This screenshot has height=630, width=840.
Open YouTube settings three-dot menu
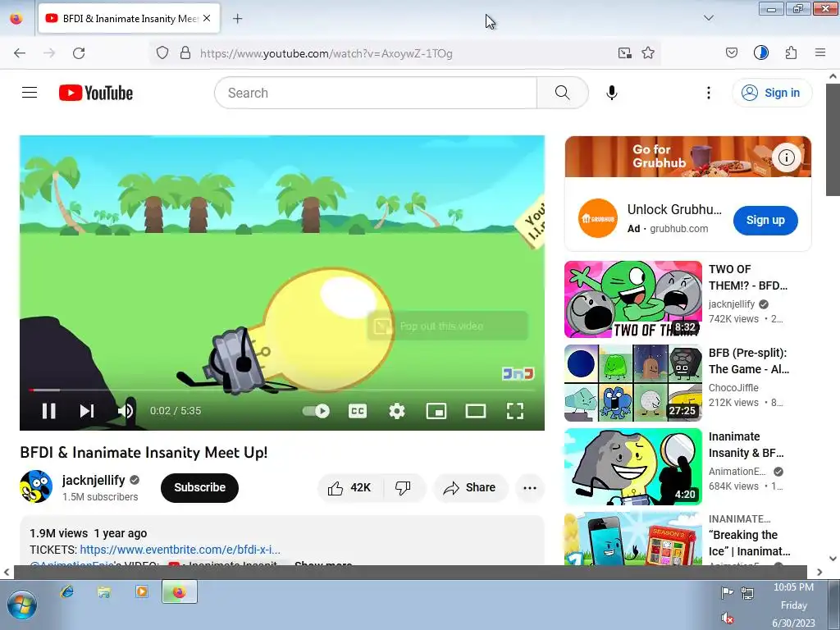tap(708, 93)
